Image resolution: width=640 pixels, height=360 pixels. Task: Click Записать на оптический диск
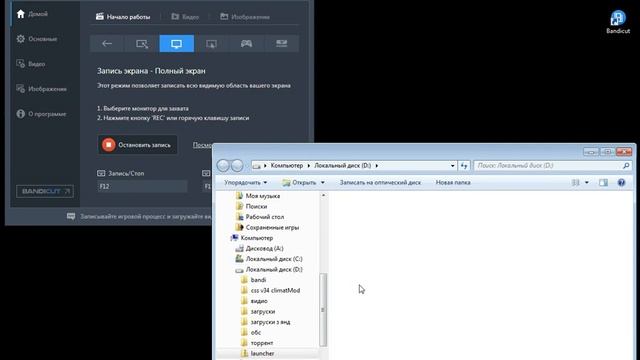click(x=380, y=182)
